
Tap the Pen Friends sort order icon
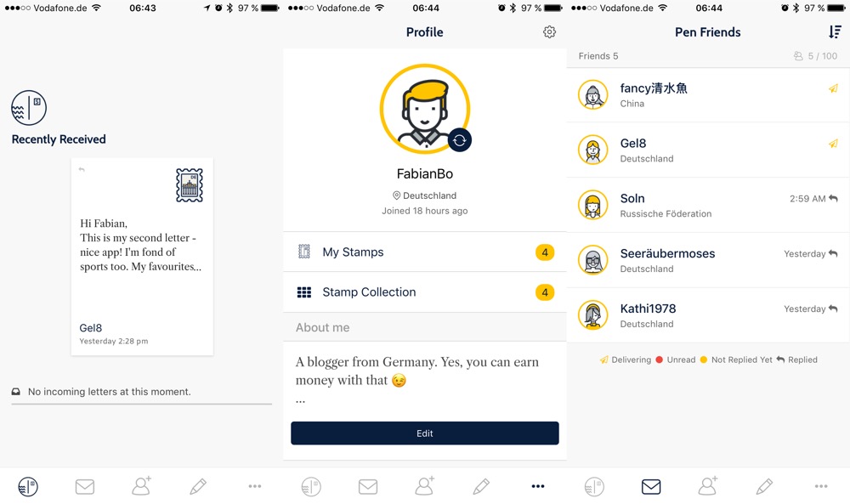pyautogui.click(x=835, y=32)
